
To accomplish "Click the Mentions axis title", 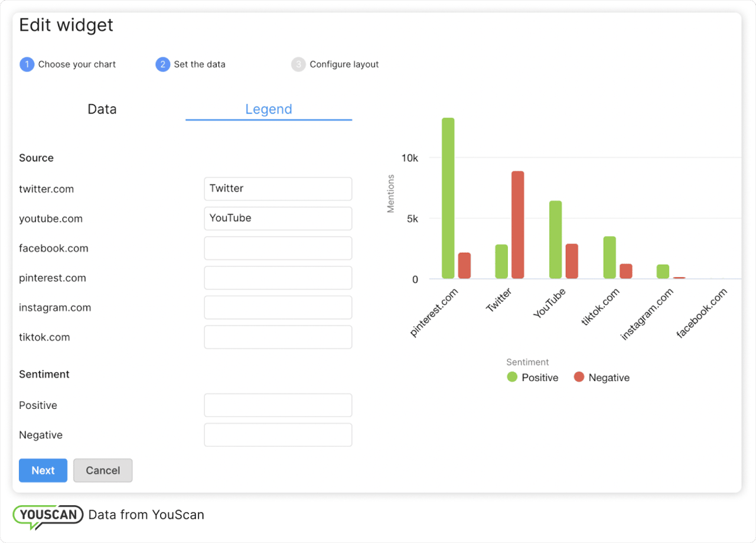I will click(390, 194).
